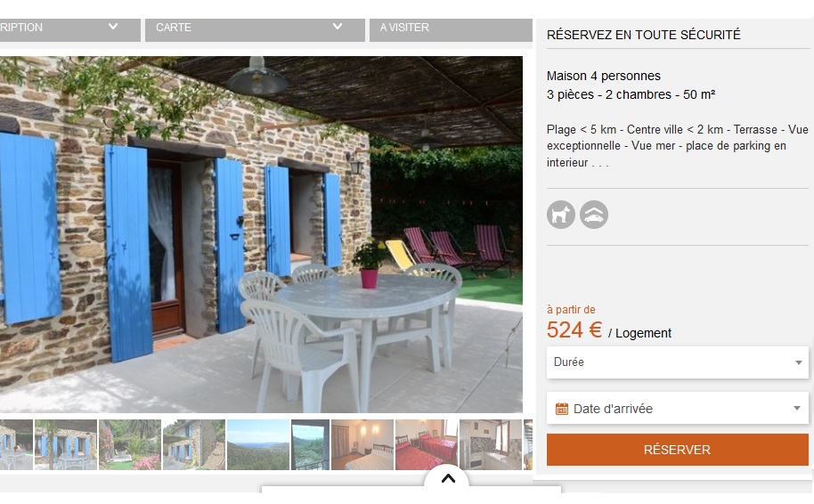Image resolution: width=814 pixels, height=504 pixels.
Task: Click the main terrace photo
Action: point(261,234)
